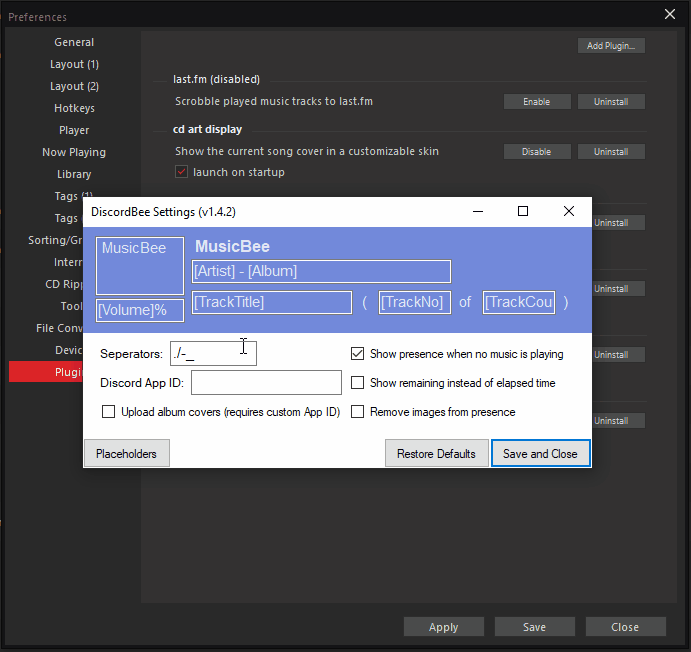
Task: Open File Converters preferences section
Action: [x=59, y=328]
